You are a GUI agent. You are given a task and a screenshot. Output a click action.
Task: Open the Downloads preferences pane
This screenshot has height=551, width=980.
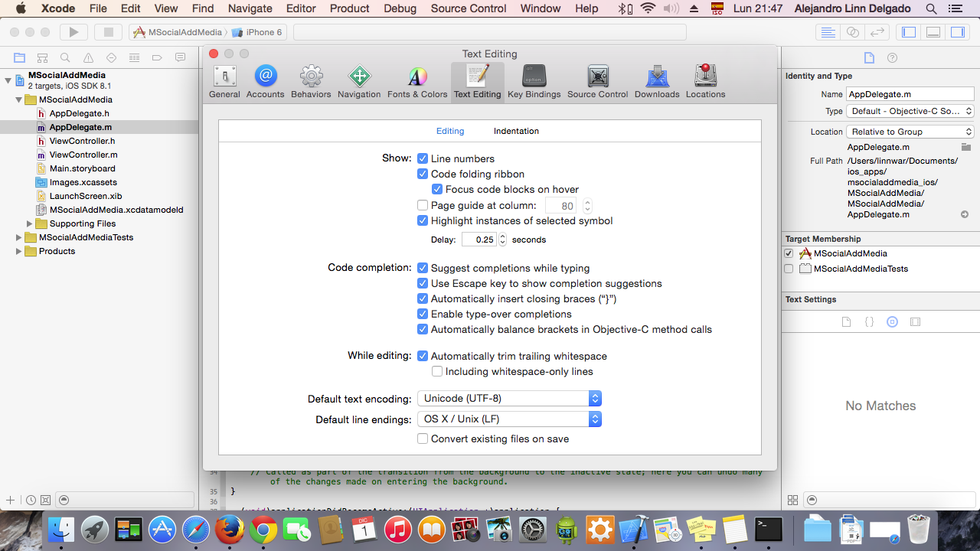click(x=657, y=82)
